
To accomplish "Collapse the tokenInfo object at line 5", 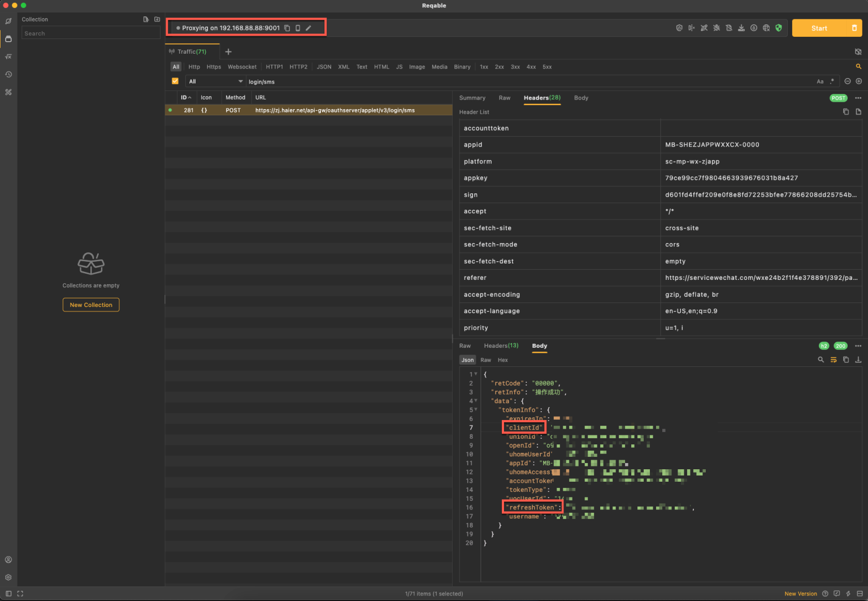I will tap(476, 409).
